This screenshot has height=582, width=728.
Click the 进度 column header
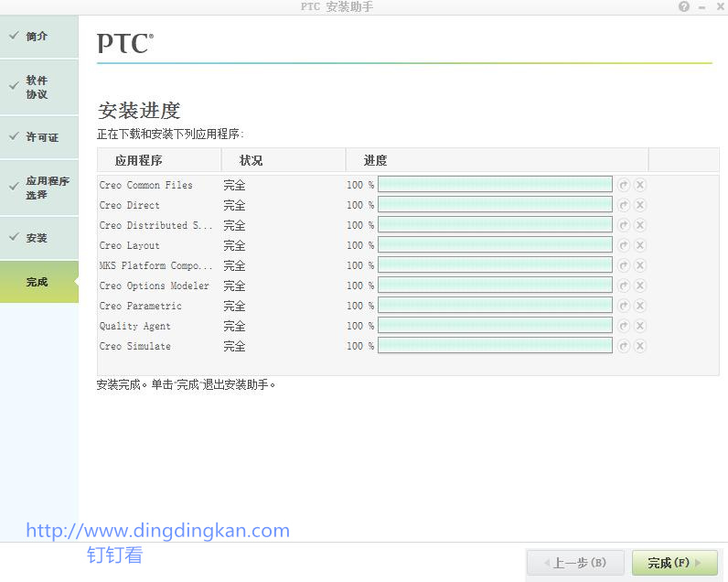(x=497, y=160)
